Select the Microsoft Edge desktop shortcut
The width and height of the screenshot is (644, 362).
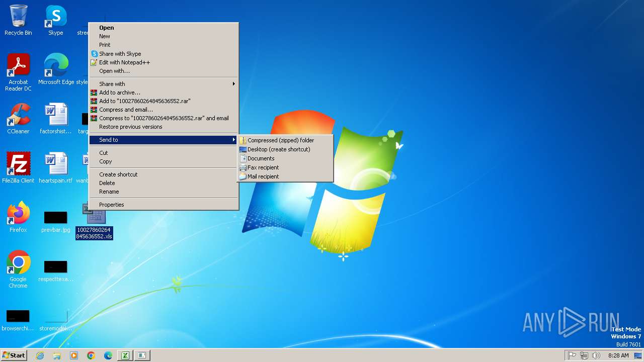click(56, 69)
